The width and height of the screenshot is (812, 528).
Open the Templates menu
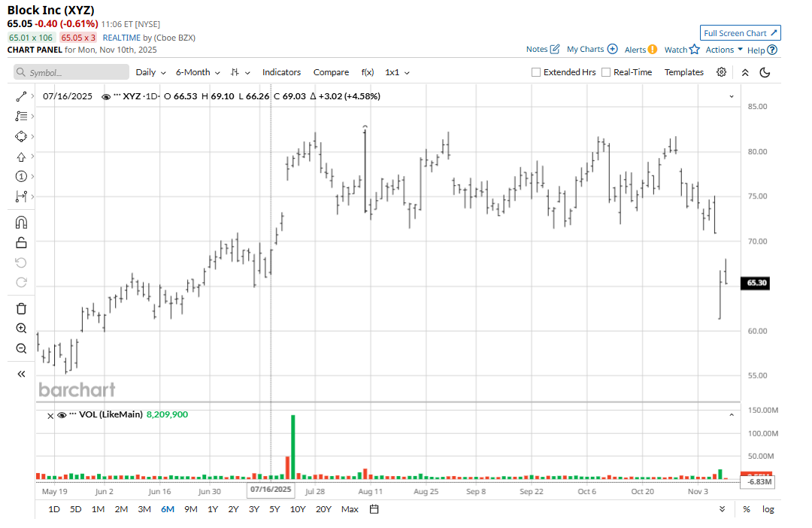click(684, 72)
